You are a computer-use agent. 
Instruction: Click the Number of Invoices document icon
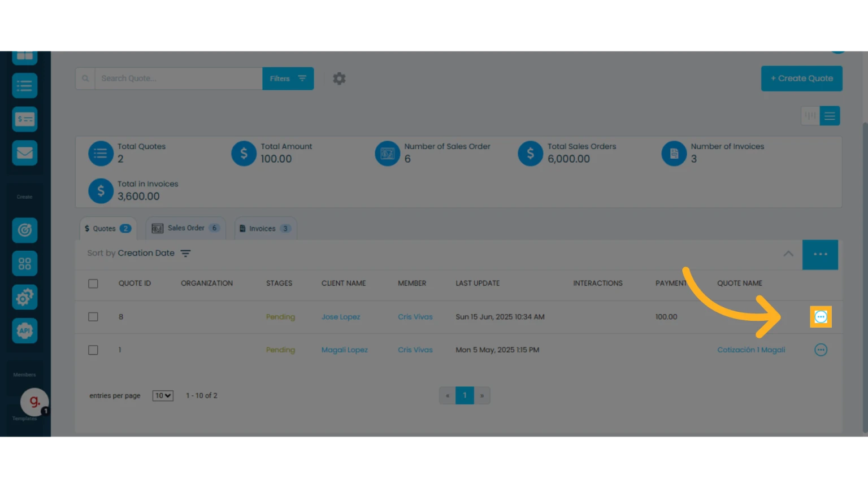(x=674, y=153)
